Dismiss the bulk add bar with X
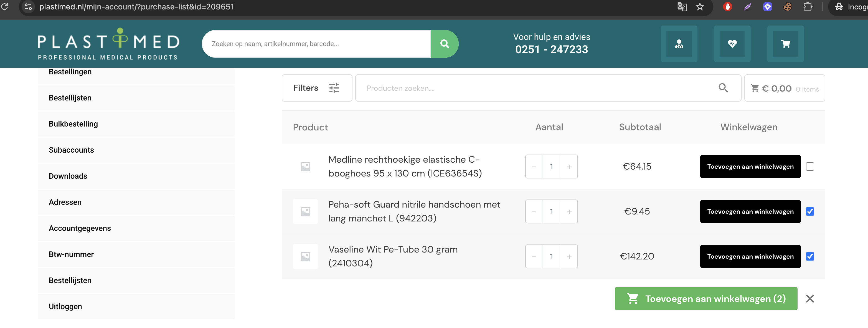 click(x=810, y=299)
